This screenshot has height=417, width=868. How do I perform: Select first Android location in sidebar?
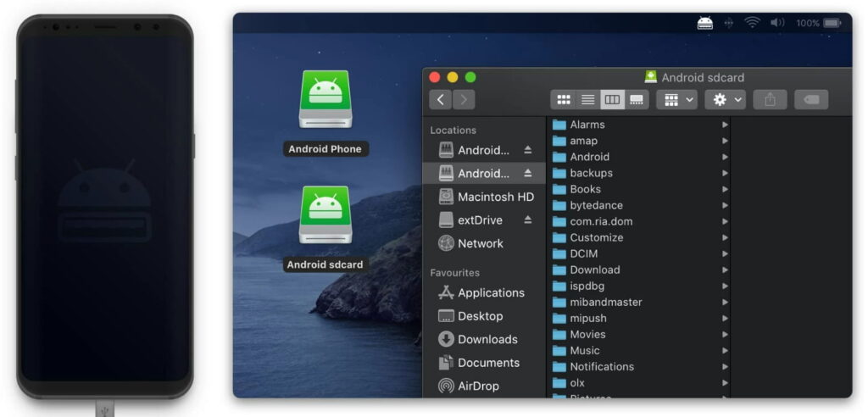(484, 150)
